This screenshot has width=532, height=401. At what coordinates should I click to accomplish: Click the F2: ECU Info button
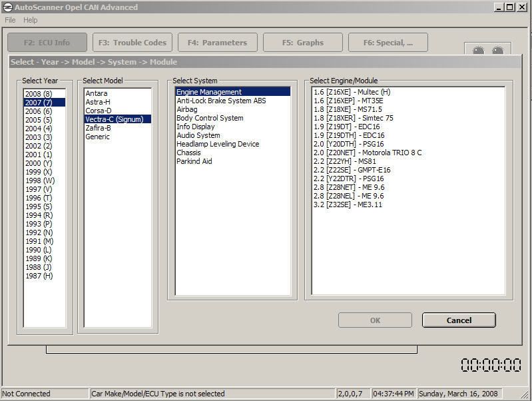(x=47, y=43)
